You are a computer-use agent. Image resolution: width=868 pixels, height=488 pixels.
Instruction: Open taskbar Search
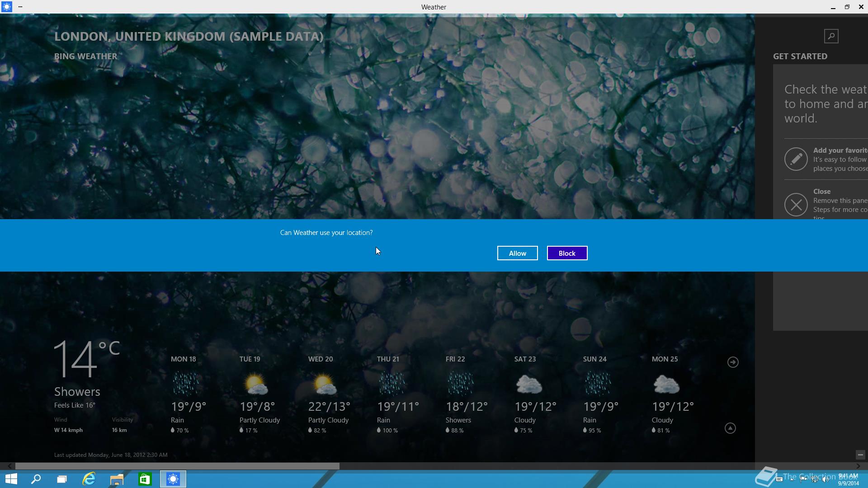coord(36,479)
